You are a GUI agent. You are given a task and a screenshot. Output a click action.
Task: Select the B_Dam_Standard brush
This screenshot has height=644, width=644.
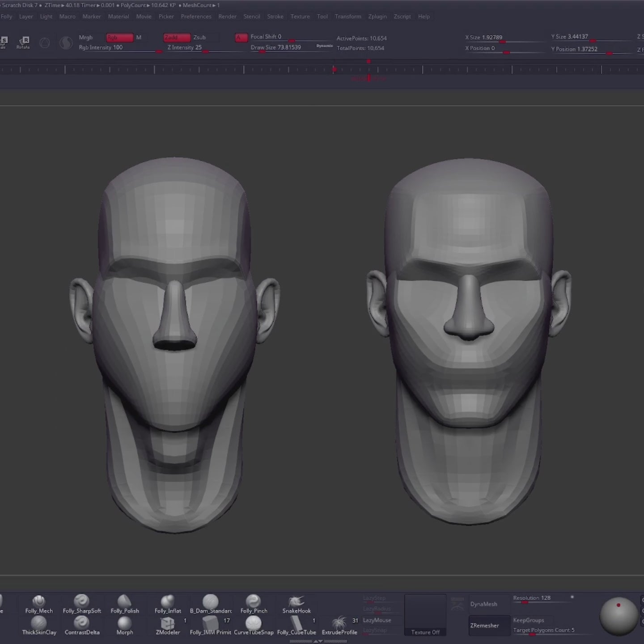(211, 604)
